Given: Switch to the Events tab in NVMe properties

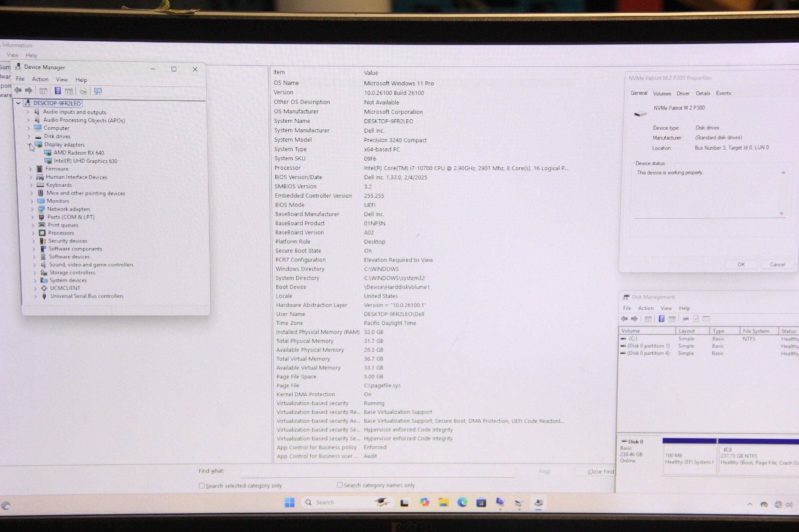Looking at the screenshot, I should [x=724, y=93].
